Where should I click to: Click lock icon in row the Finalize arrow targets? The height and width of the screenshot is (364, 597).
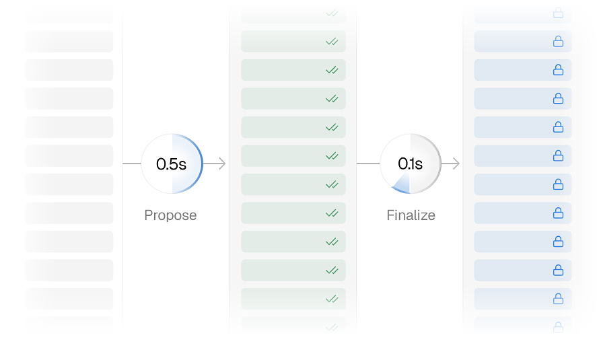click(558, 156)
